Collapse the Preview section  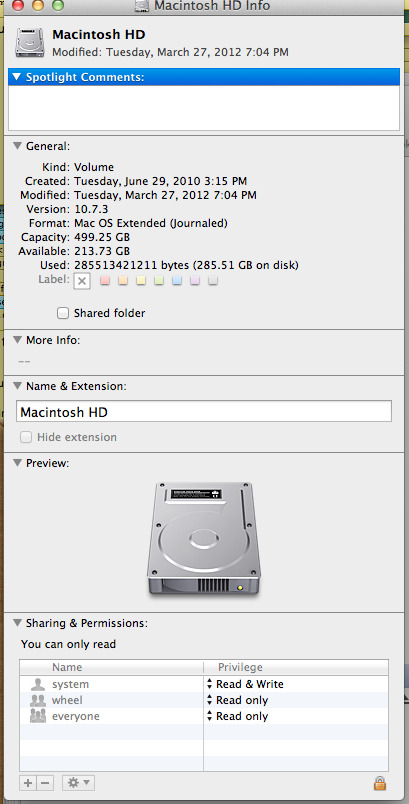pyautogui.click(x=17, y=463)
